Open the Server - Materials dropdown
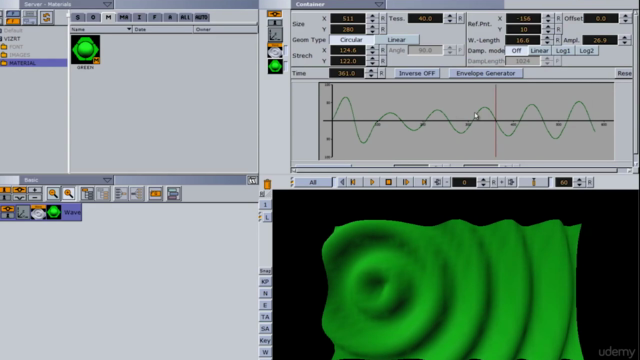640x360 pixels. (x=107, y=4)
